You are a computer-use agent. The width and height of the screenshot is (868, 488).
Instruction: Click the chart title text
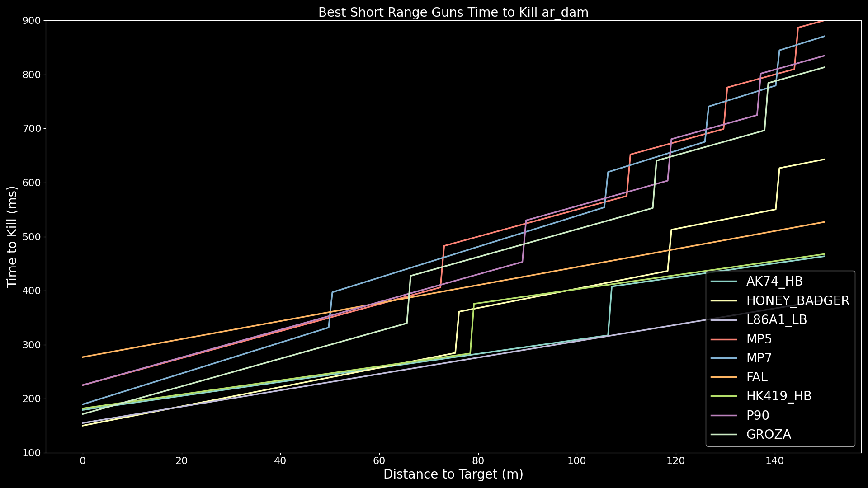(453, 13)
